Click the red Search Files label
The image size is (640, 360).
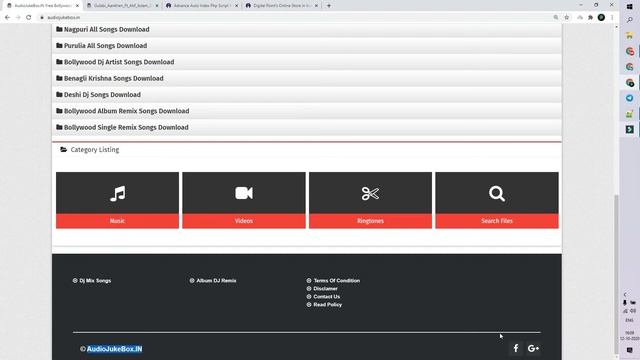click(x=497, y=221)
